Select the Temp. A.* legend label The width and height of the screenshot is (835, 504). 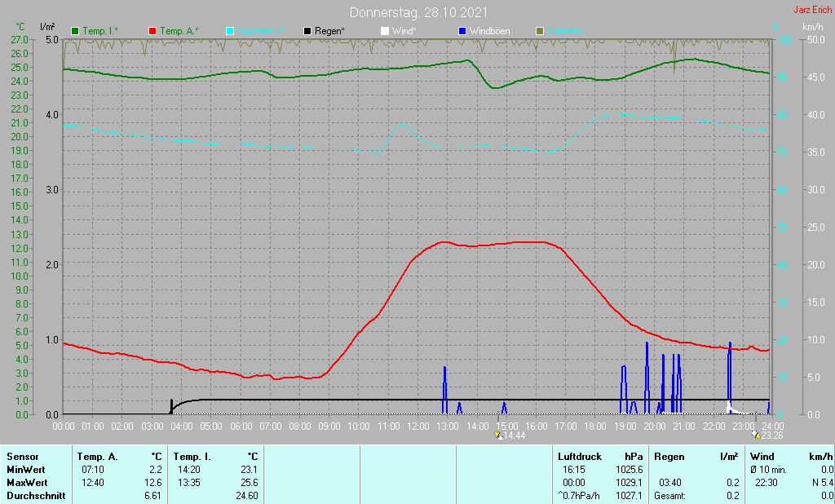[x=179, y=31]
